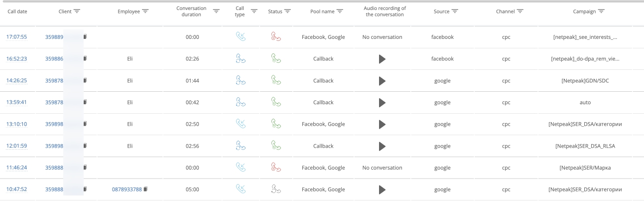This screenshot has height=204, width=644.
Task: Open the Channel column filter
Action: click(520, 11)
